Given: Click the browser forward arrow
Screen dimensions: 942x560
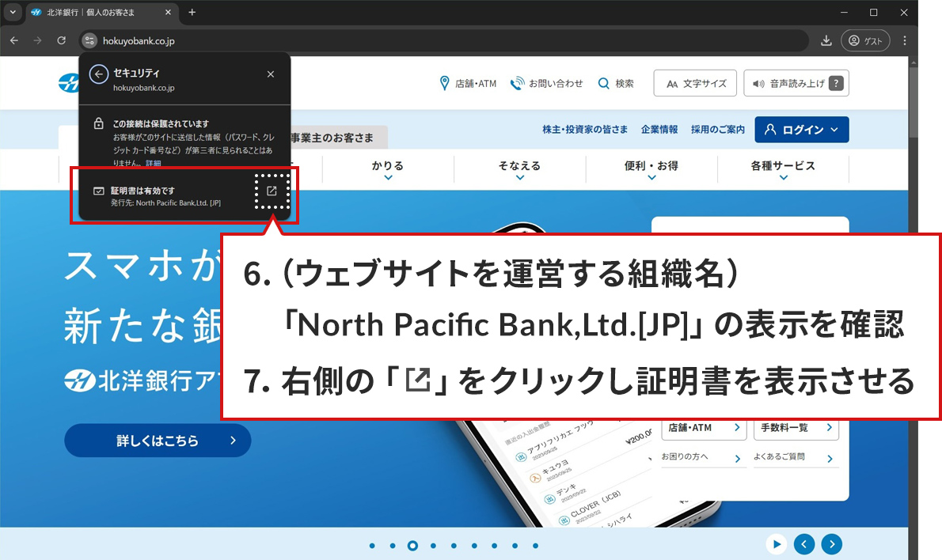Looking at the screenshot, I should coord(38,41).
